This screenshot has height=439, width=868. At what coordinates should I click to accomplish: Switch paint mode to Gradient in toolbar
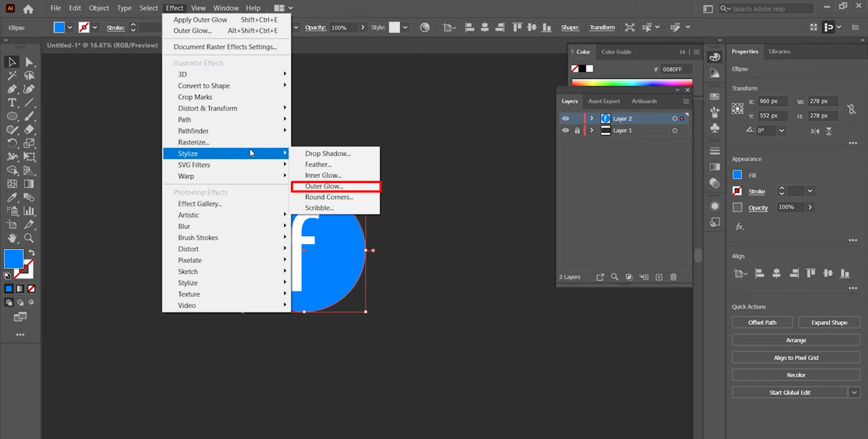(20, 288)
